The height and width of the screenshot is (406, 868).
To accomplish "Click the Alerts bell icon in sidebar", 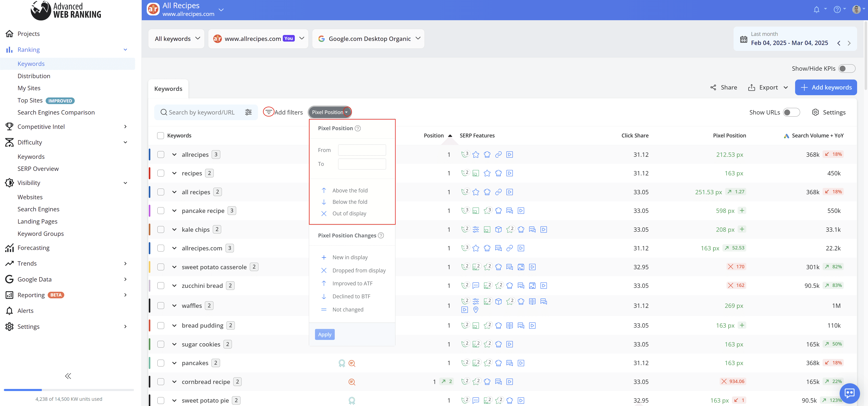I will pyautogui.click(x=10, y=311).
